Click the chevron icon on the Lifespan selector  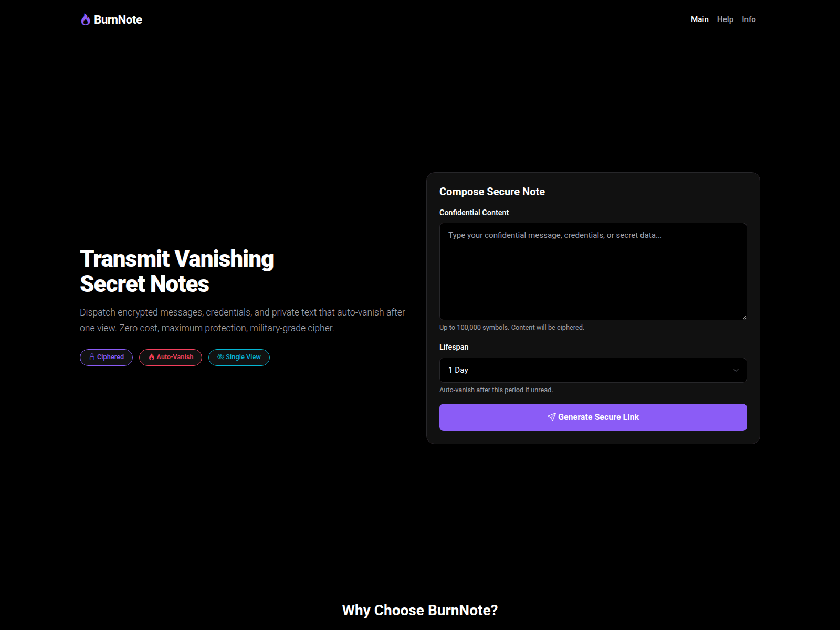point(735,370)
